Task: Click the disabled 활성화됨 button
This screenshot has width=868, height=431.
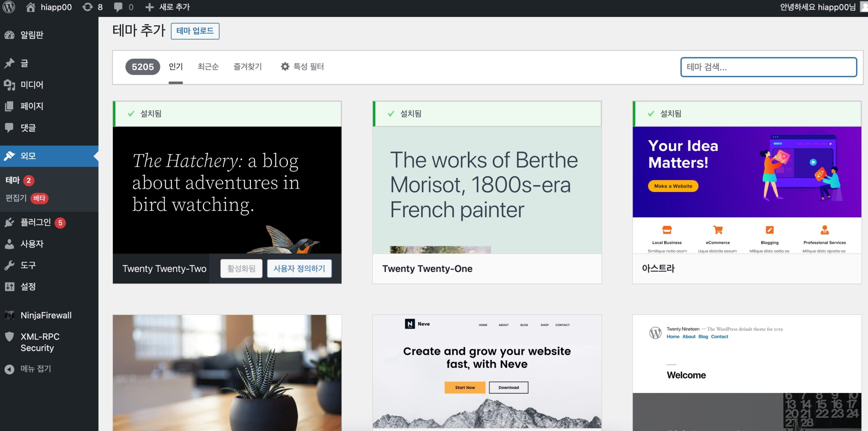Action: 241,269
